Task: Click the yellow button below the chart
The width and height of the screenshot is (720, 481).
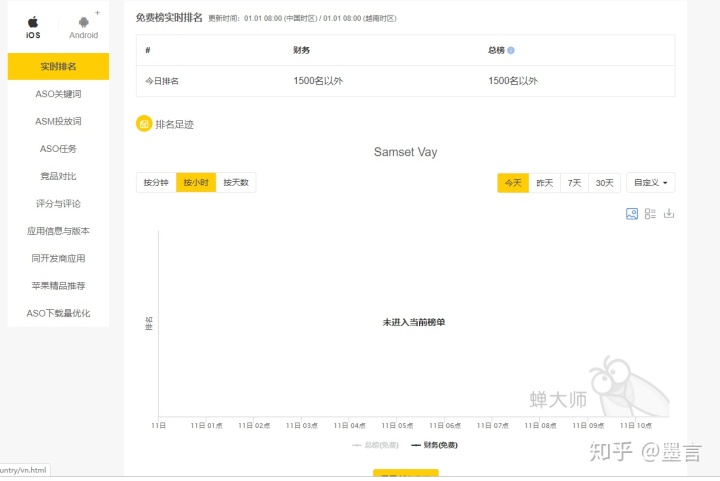Action: [405, 473]
